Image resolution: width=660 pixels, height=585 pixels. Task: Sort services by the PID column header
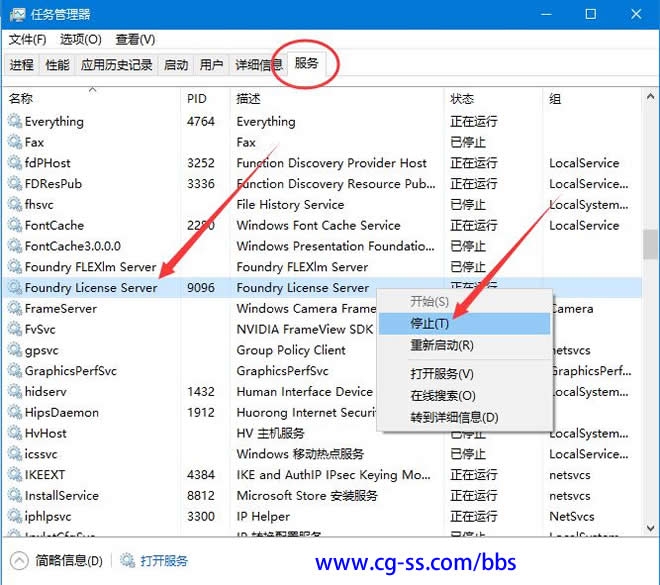pos(197,99)
